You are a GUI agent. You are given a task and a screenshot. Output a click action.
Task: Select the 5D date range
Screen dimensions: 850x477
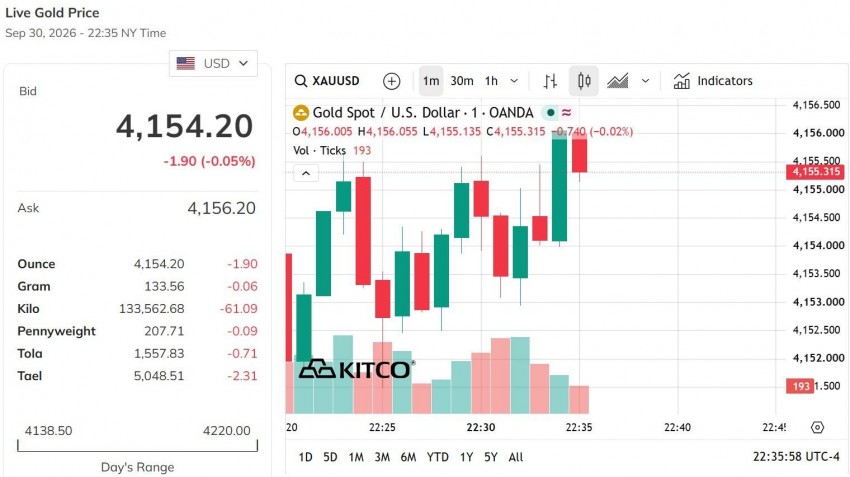[x=330, y=457]
